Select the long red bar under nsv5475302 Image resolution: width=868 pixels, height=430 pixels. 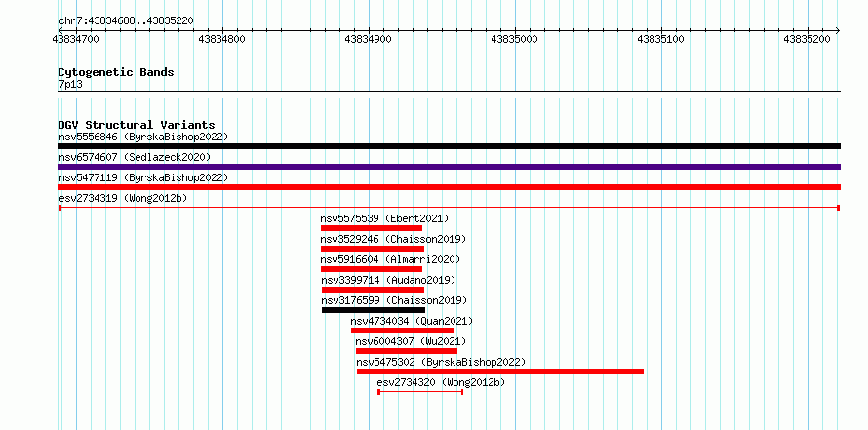click(x=500, y=371)
